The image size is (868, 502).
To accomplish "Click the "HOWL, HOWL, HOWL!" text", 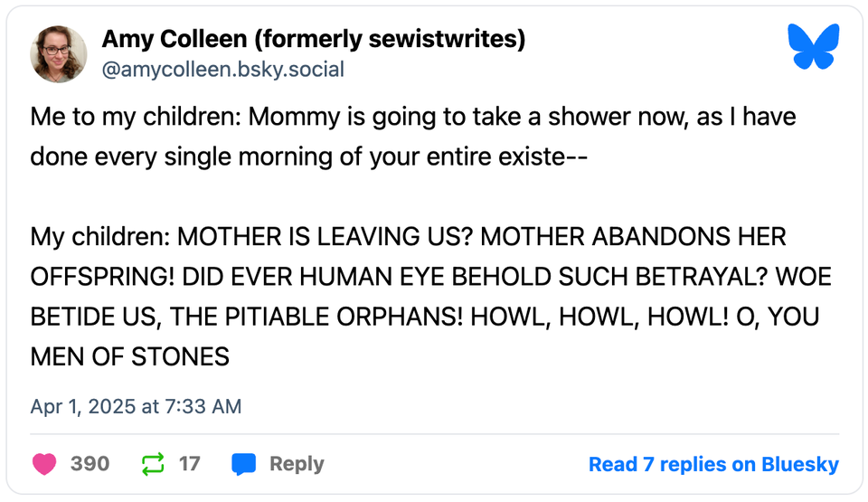I will [x=599, y=317].
